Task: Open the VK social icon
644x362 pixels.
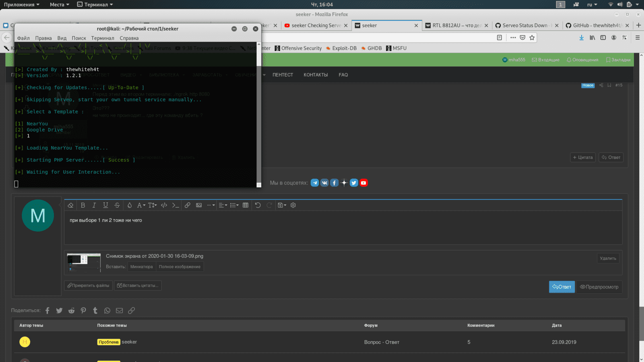Action: tap(324, 183)
